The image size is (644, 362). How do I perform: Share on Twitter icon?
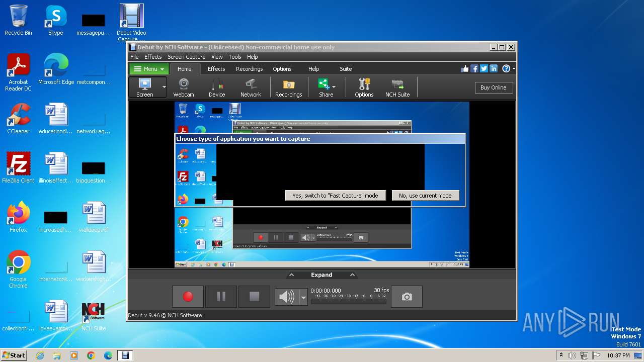484,69
